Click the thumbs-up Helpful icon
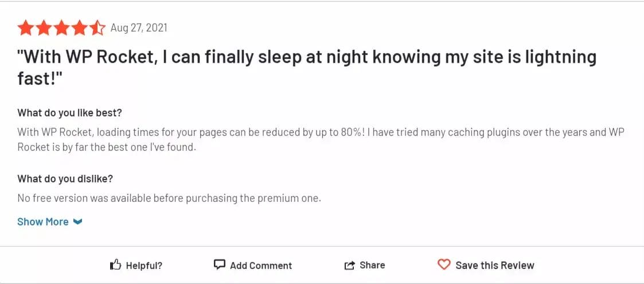Viewport: 644px width, 284px height. coord(115,265)
